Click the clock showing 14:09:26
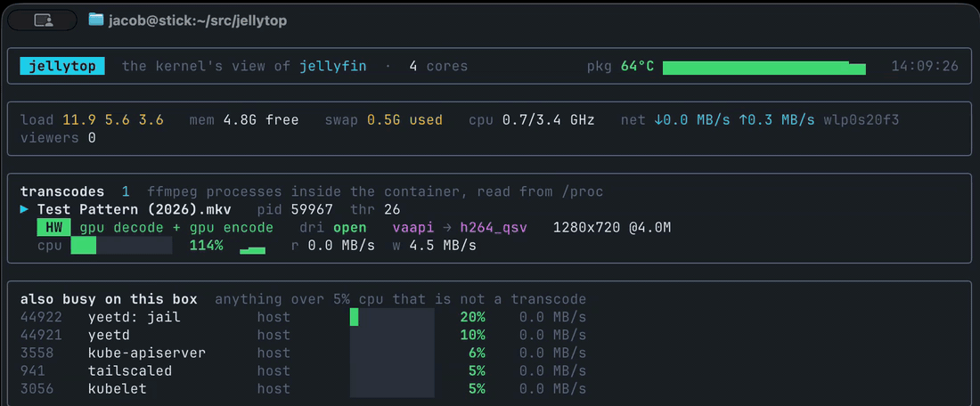Screen dimensions: 980x406 pos(925,66)
